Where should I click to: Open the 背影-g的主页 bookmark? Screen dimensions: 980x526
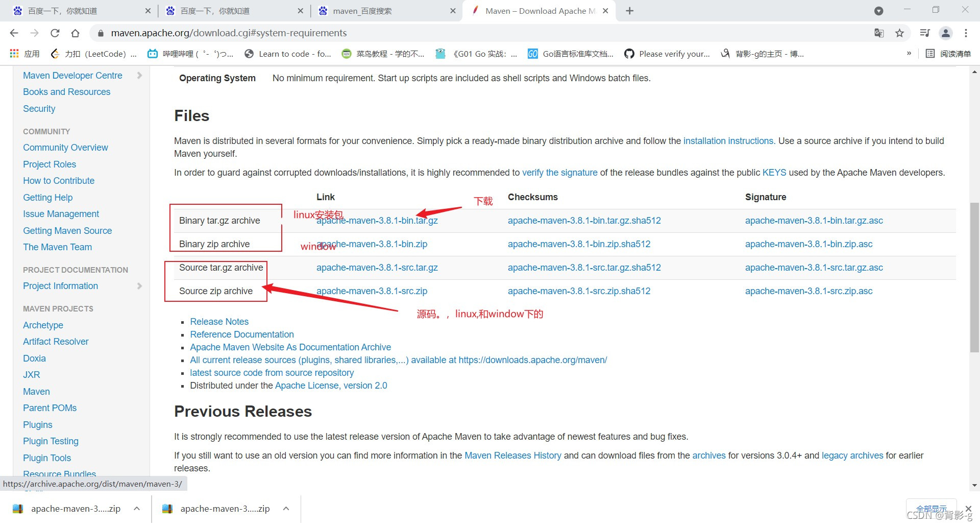(762, 54)
